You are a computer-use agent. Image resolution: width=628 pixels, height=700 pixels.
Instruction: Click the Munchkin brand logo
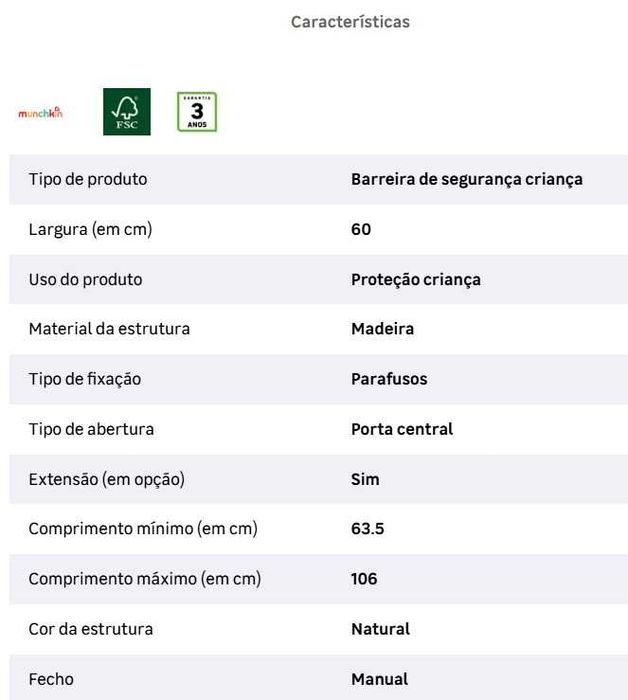click(40, 112)
